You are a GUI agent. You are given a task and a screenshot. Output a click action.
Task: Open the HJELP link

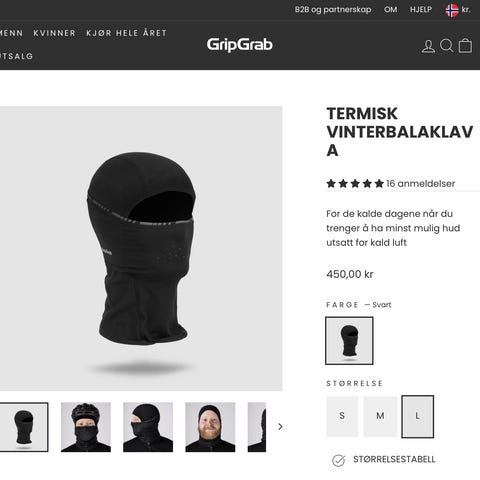click(421, 10)
